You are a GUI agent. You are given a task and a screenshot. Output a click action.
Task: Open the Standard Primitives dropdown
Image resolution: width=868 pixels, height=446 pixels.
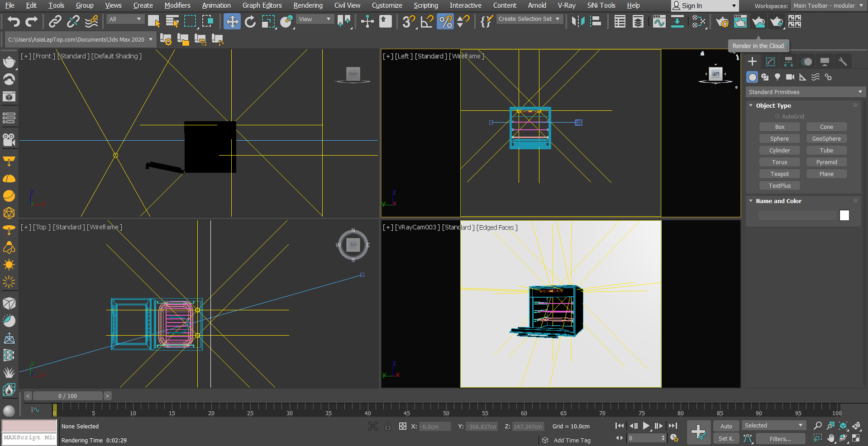tap(806, 92)
